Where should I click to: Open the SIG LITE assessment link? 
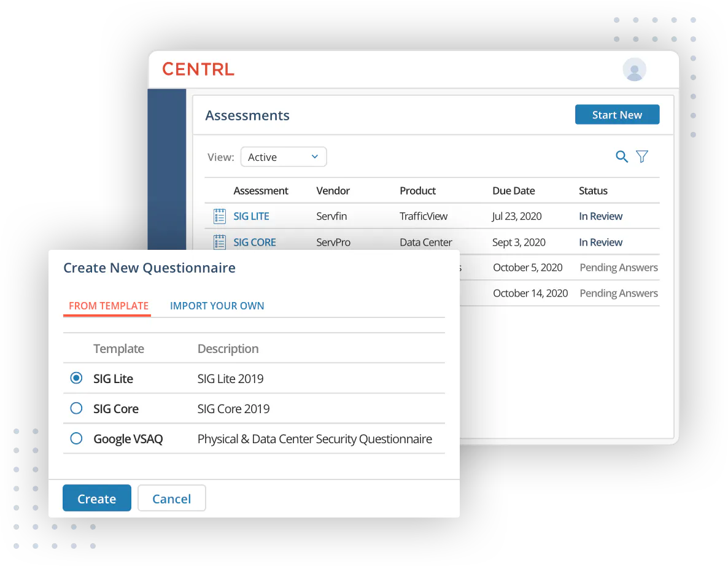coord(251,216)
